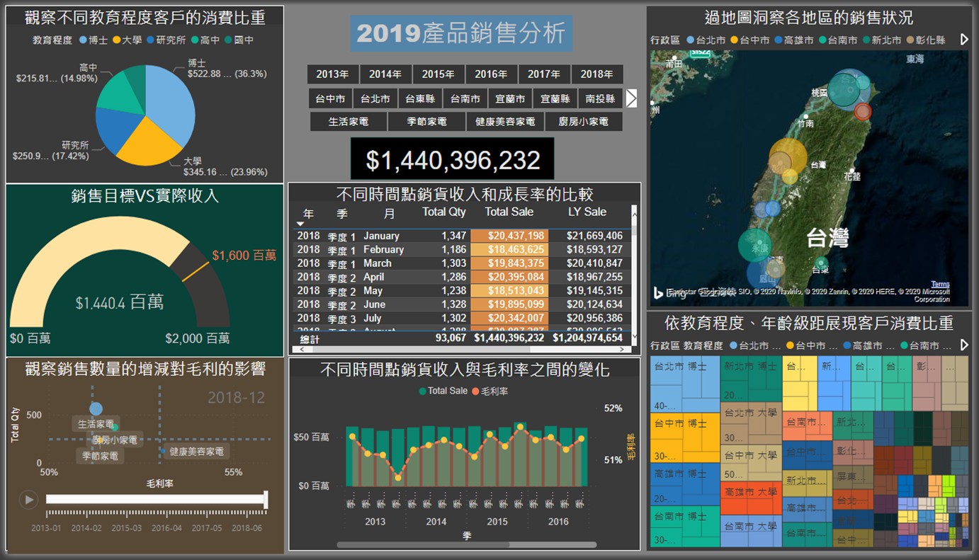Click the 台中市 legend dot above the map
The width and height of the screenshot is (979, 560).
click(734, 40)
